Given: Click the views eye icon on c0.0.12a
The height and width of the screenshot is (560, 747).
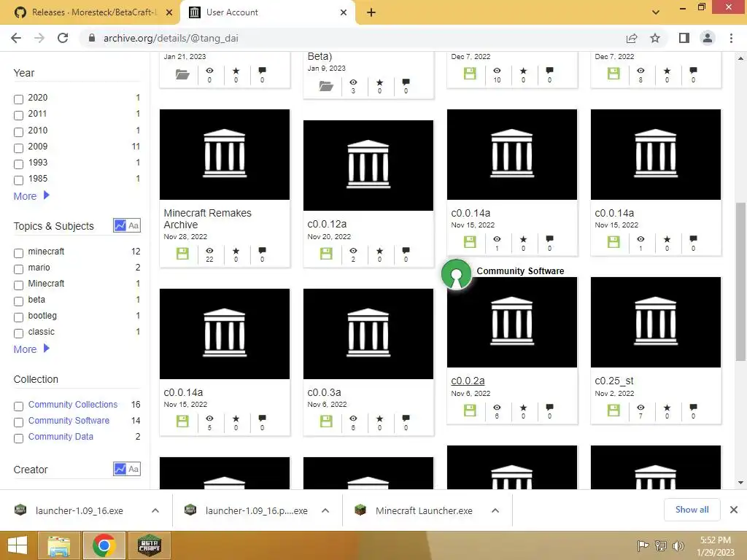Looking at the screenshot, I should (x=353, y=251).
